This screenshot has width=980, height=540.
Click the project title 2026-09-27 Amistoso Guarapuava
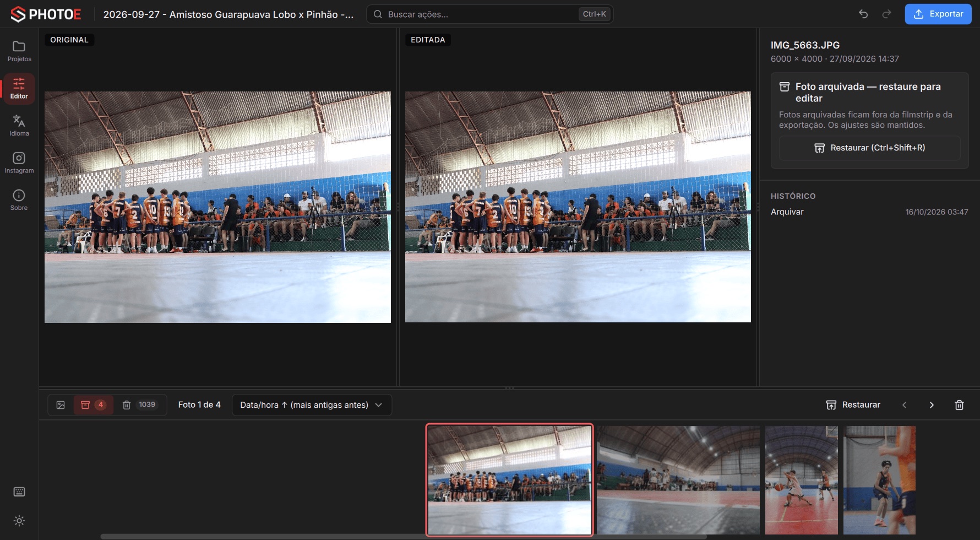pyautogui.click(x=228, y=14)
